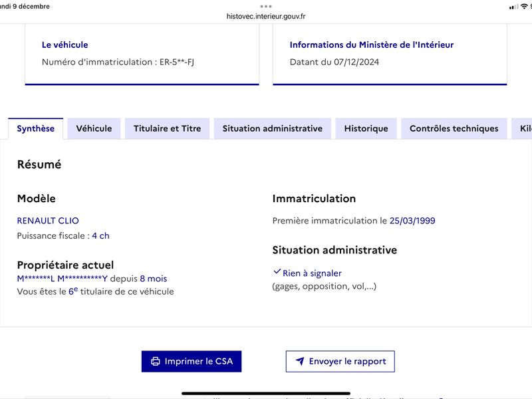Tap the home indicator bar at bottom
Image resolution: width=532 pixels, height=399 pixels.
pos(266,394)
